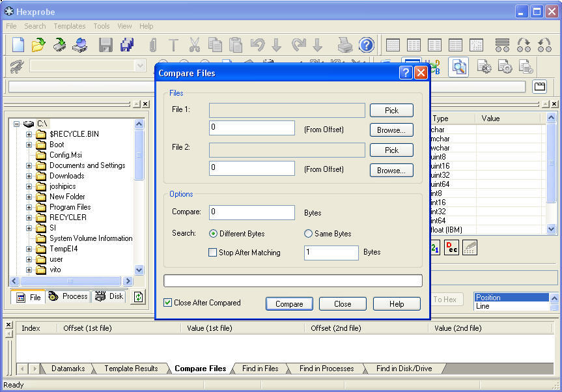Click the ruler icon beside the Dec icon
This screenshot has width=562, height=392.
[470, 247]
